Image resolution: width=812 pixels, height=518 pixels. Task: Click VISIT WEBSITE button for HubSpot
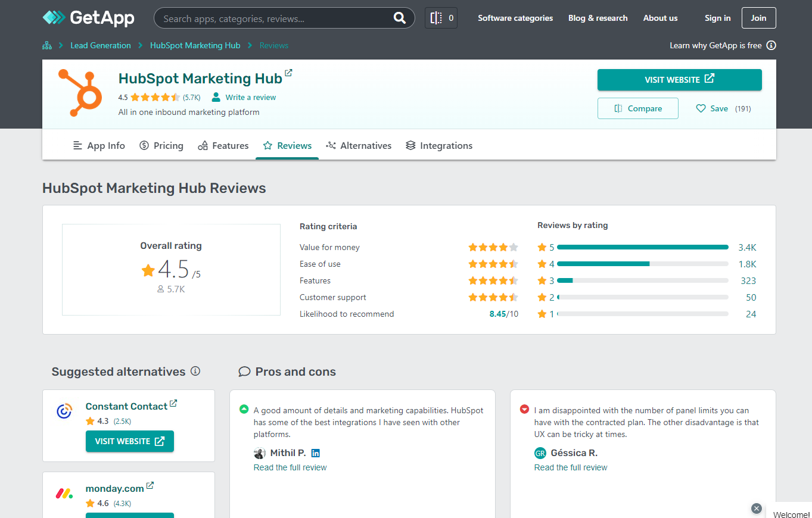tap(679, 79)
